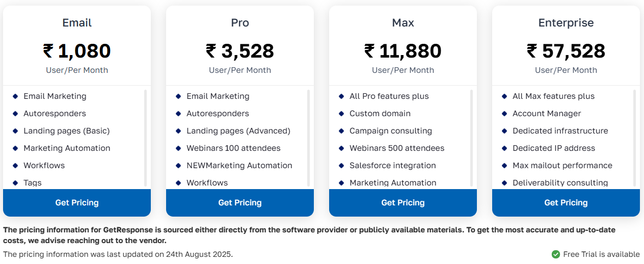Click the diamond bullet beside Salesforce integration
The height and width of the screenshot is (264, 644).
(341, 166)
